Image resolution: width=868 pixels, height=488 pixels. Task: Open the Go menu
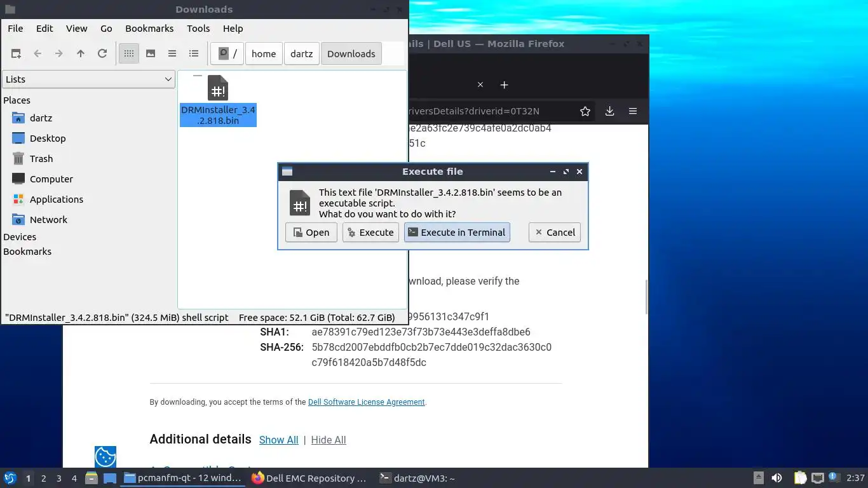point(106,29)
